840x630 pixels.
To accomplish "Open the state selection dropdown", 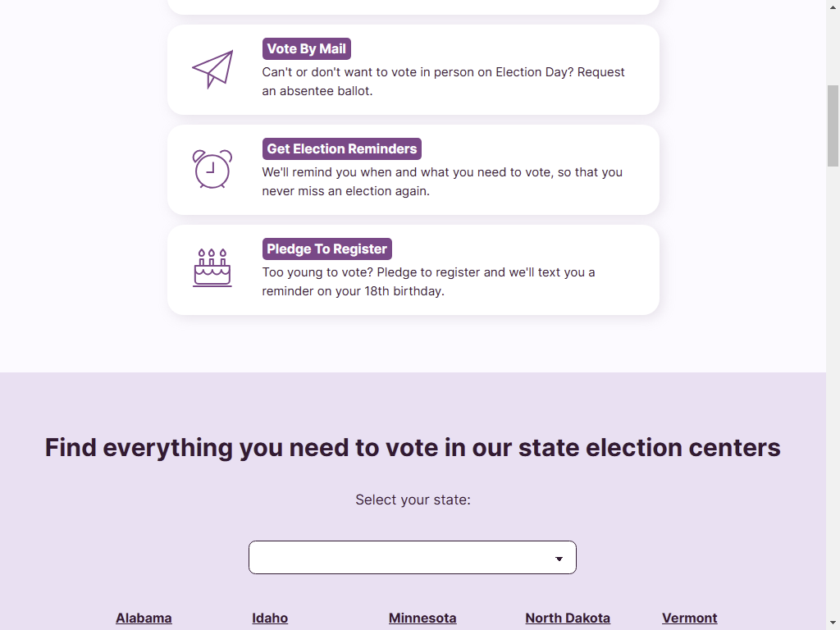I will pyautogui.click(x=413, y=557).
